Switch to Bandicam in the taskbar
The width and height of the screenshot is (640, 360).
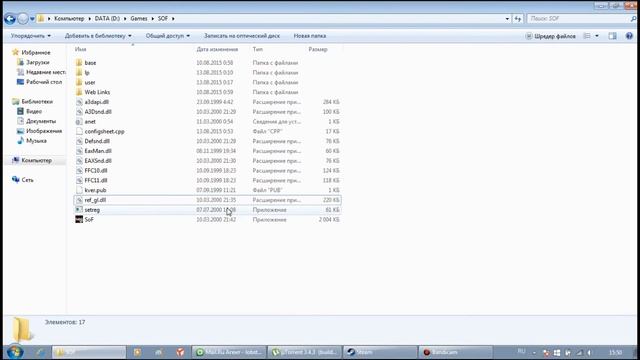point(456,352)
